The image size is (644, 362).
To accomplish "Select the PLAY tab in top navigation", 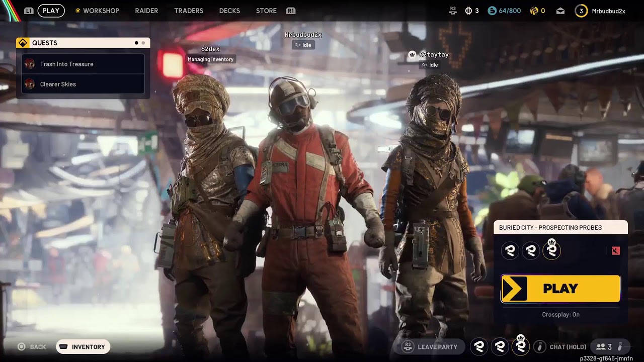I will 51,11.
